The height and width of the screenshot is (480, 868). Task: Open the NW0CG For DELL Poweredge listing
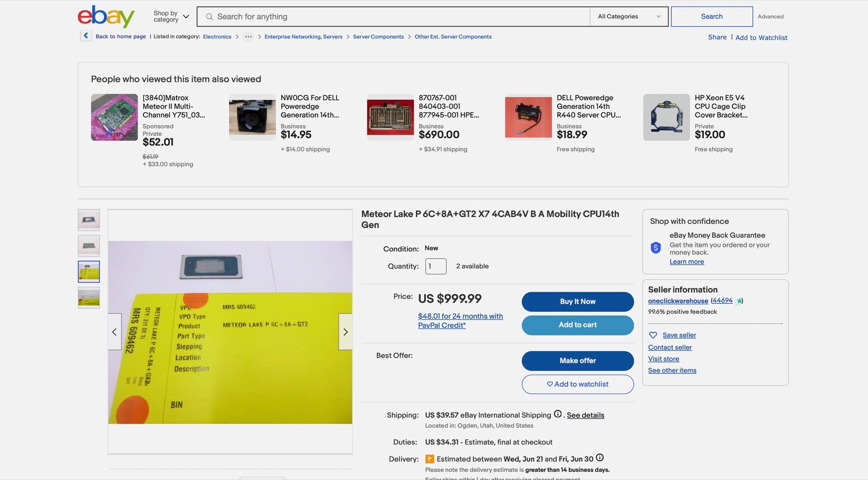pyautogui.click(x=310, y=106)
